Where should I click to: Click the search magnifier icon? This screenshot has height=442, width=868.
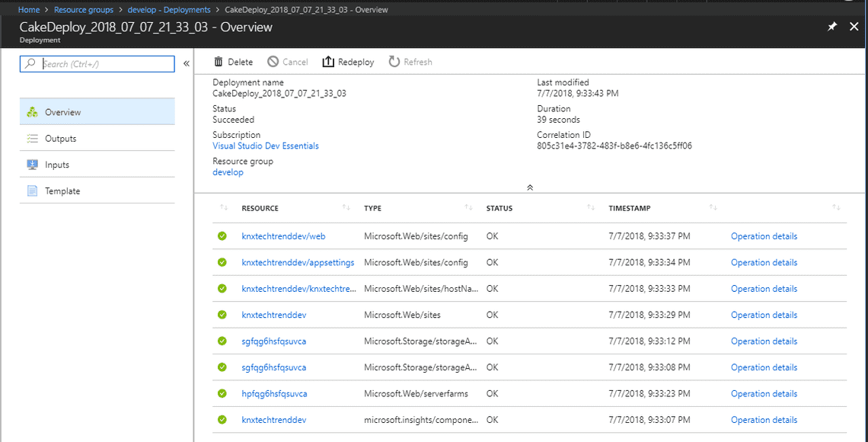(29, 64)
